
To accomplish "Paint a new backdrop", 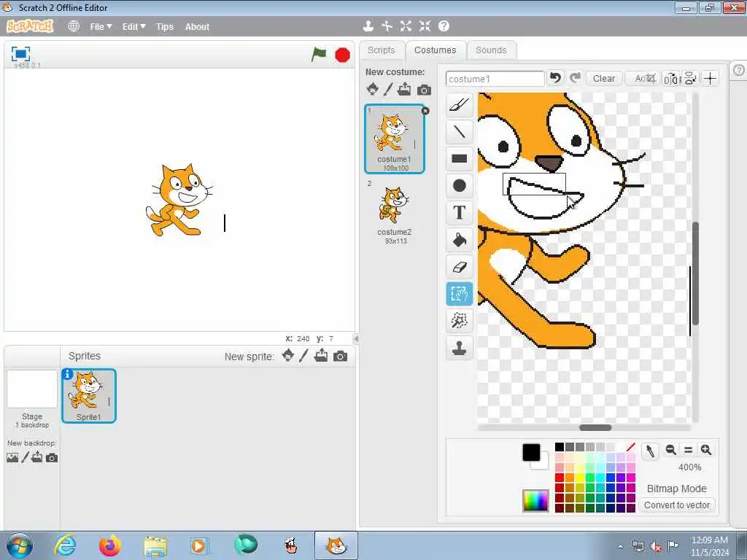I will click(x=25, y=458).
